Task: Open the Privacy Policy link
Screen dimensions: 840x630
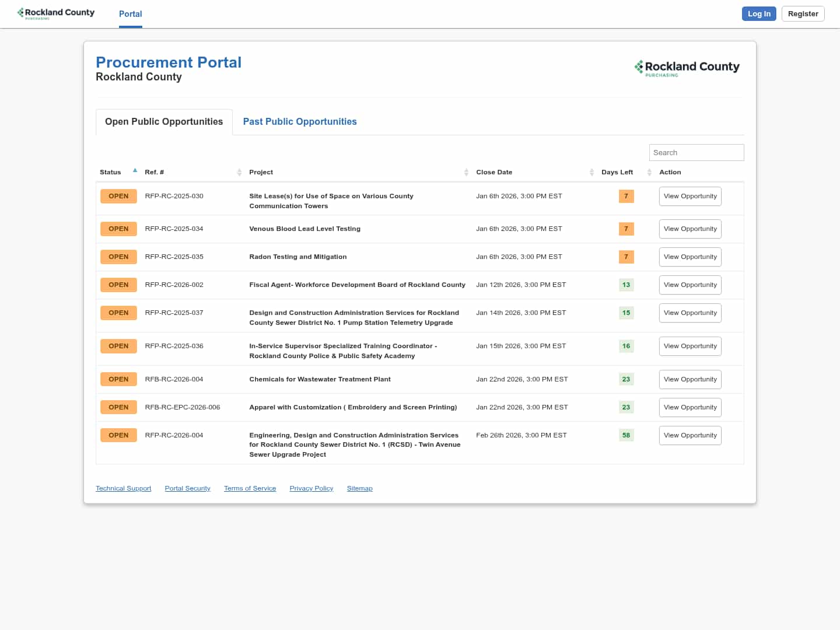Action: pyautogui.click(x=311, y=488)
